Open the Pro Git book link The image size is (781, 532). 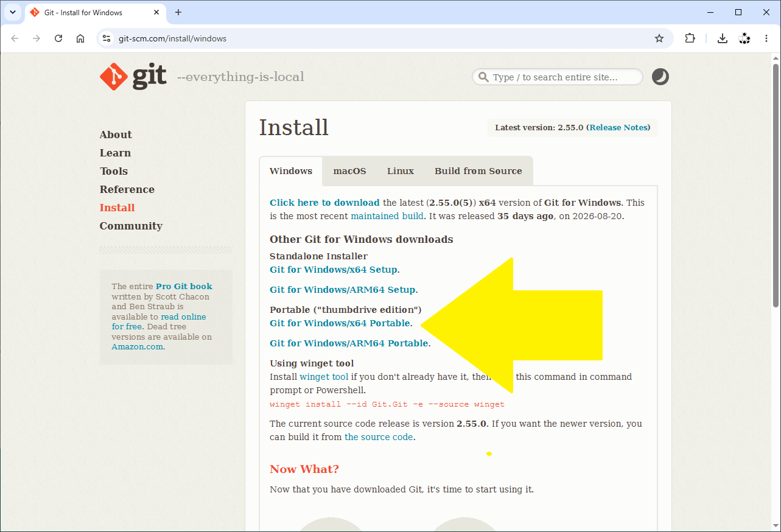(184, 286)
